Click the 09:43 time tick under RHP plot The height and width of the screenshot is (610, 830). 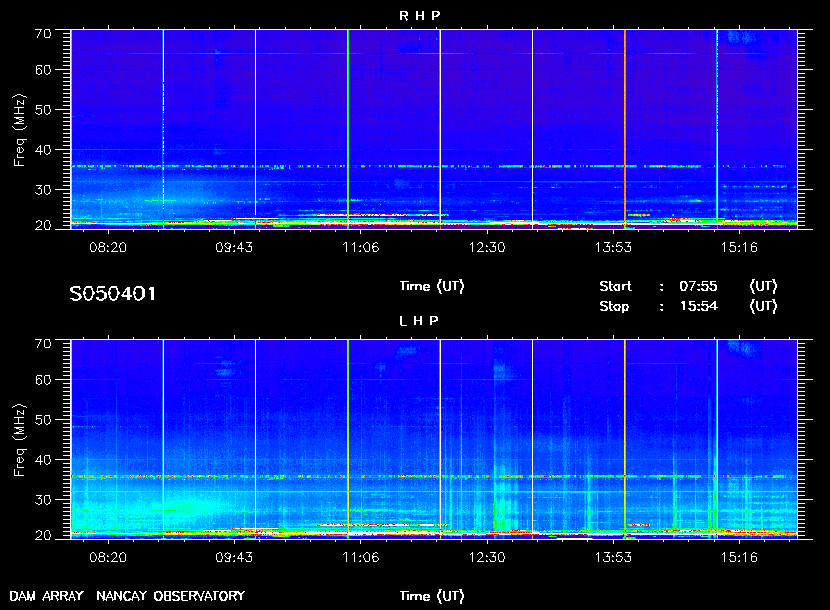234,247
